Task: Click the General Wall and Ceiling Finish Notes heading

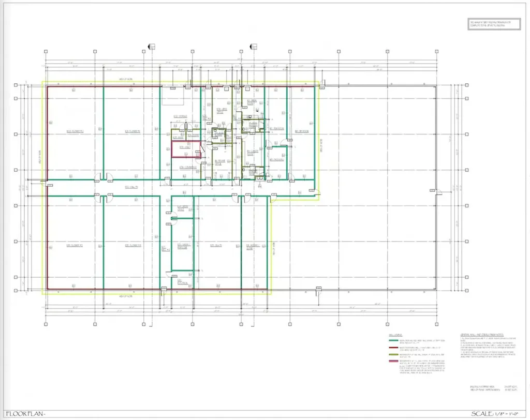Action: 482,335
